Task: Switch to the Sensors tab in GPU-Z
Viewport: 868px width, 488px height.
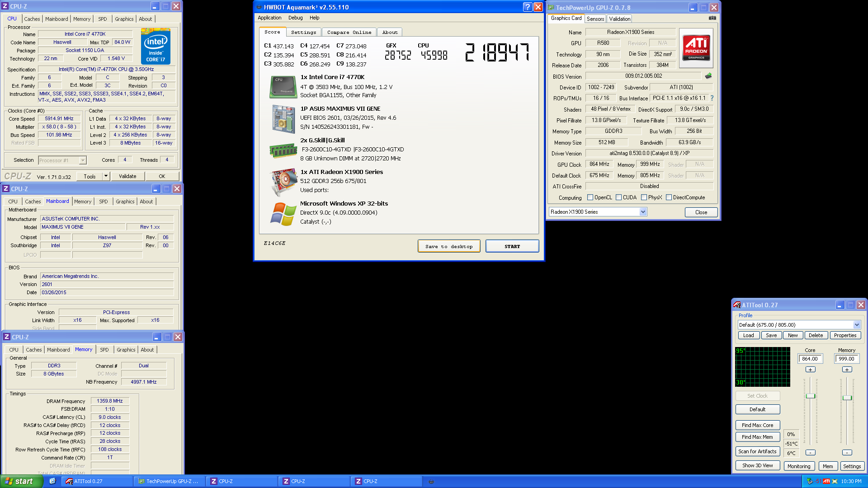Action: [x=595, y=19]
